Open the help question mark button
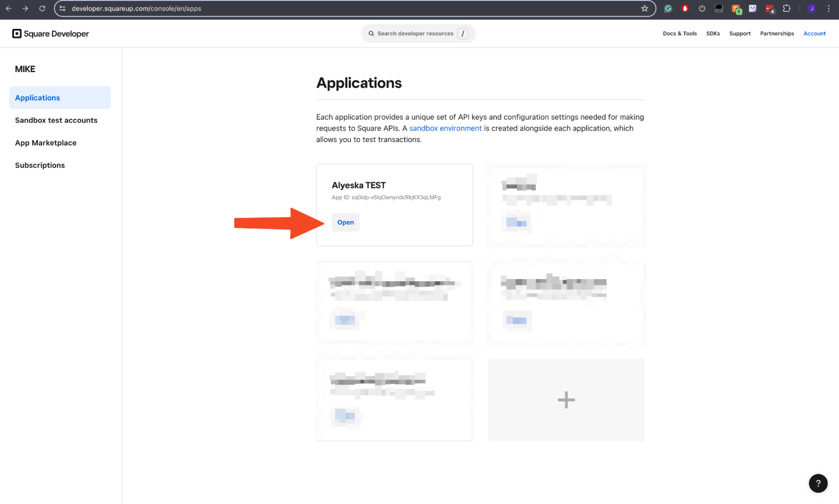Image resolution: width=839 pixels, height=504 pixels. point(818,483)
